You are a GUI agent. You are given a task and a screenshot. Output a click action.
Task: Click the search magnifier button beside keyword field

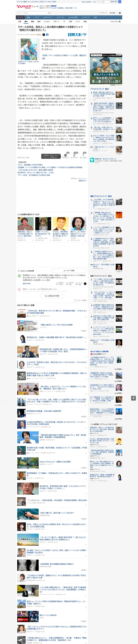click(x=49, y=13)
